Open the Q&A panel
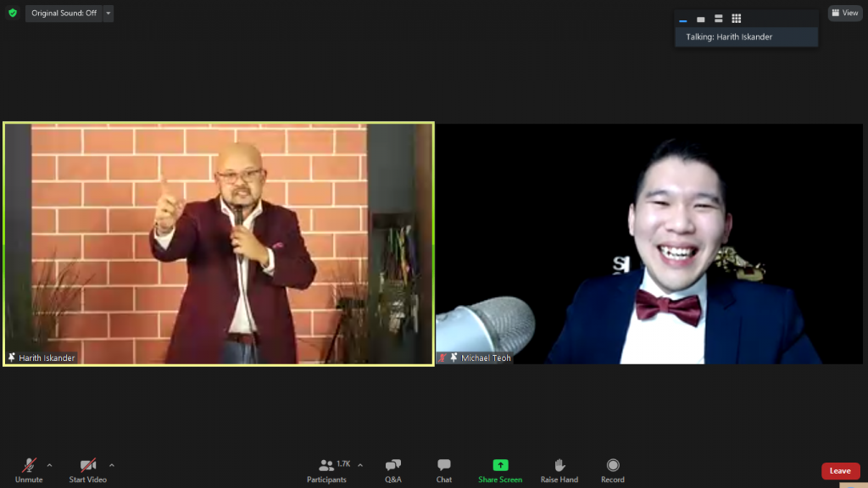 [393, 470]
